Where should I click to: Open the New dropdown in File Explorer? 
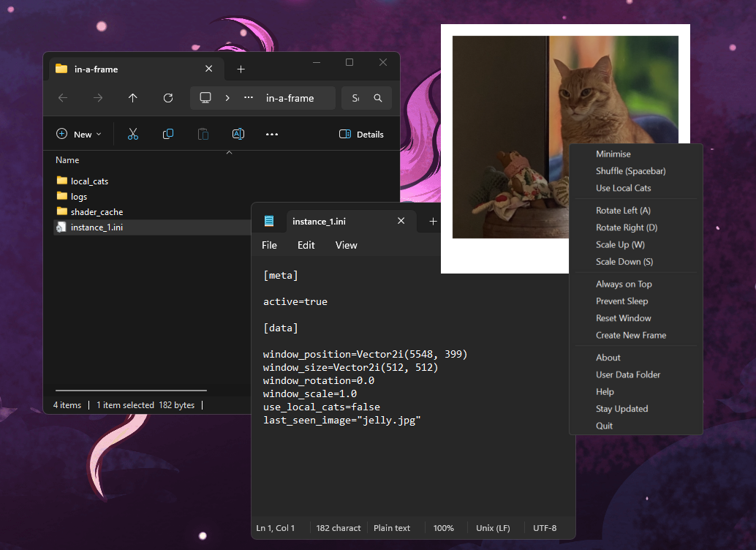click(x=78, y=134)
